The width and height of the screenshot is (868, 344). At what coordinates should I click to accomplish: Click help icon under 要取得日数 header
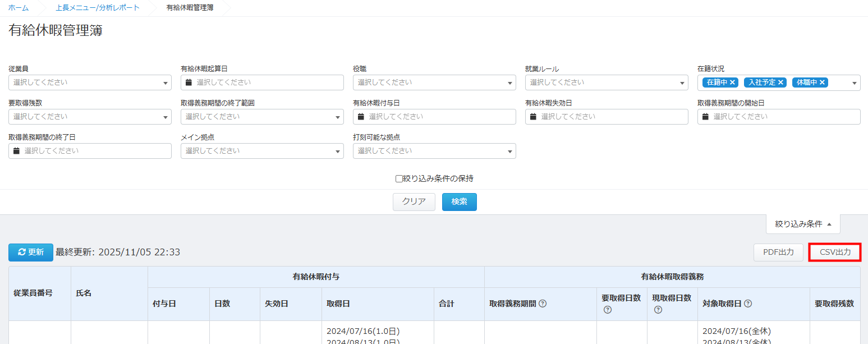tap(607, 310)
